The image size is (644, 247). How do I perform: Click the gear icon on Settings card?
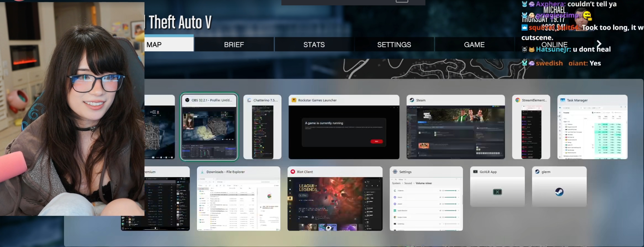[x=395, y=172]
